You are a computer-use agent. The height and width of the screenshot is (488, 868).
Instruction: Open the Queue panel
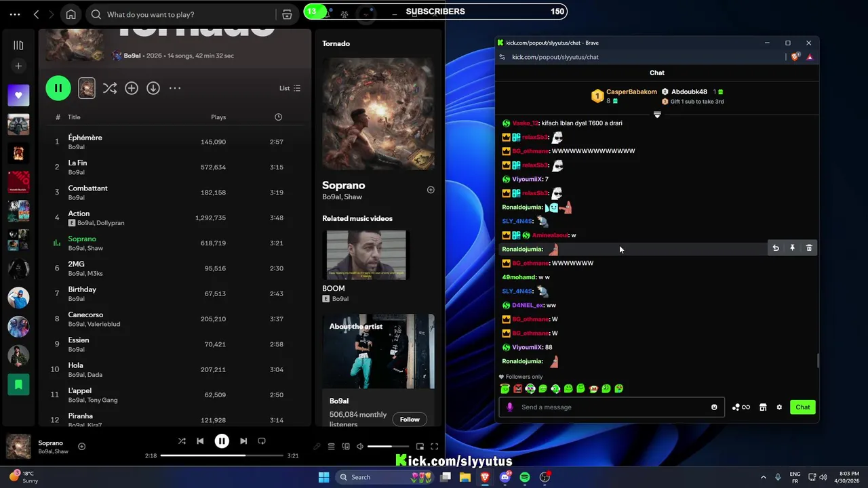332,447
